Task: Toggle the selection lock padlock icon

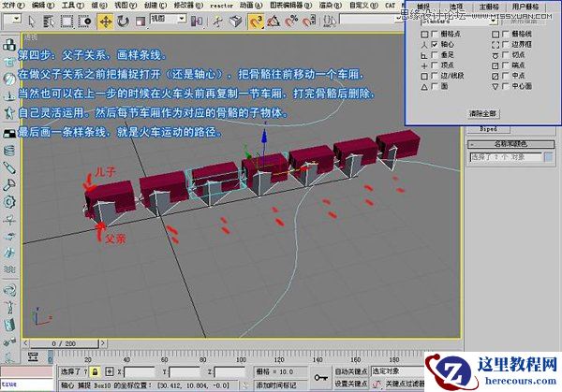Action: [95, 372]
